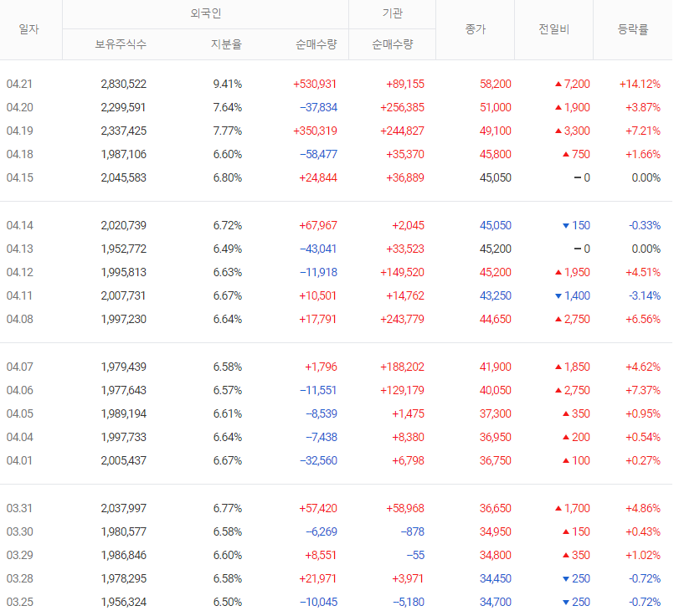Screen dimensions: 674x616
Task: Click institution net buy +243,779
Action: click(402, 319)
